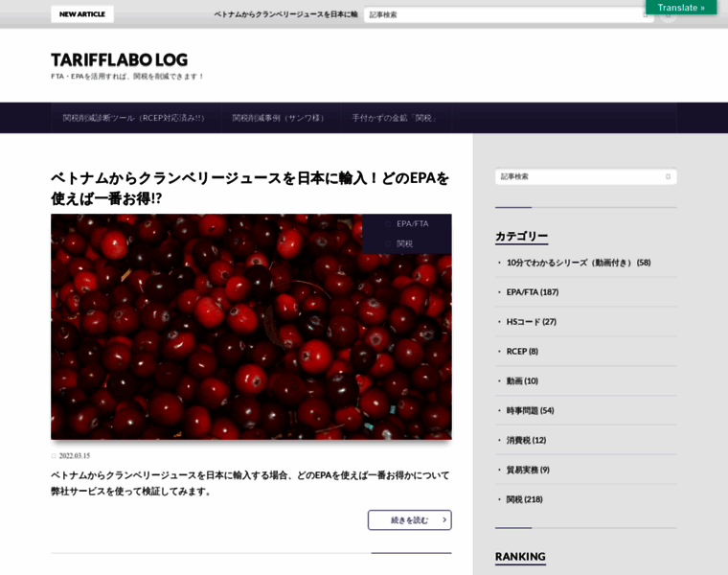
Task: Open 関税削減診断ツール menu item
Action: point(134,118)
